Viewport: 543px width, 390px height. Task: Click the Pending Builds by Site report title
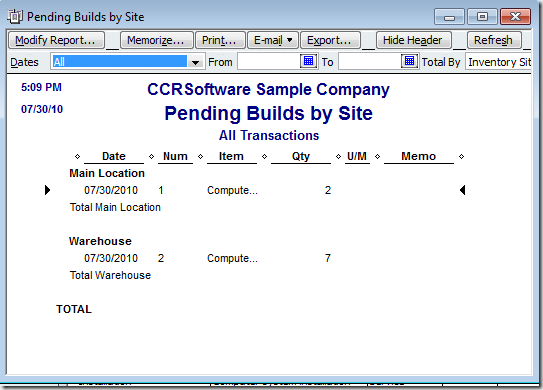pyautogui.click(x=268, y=114)
